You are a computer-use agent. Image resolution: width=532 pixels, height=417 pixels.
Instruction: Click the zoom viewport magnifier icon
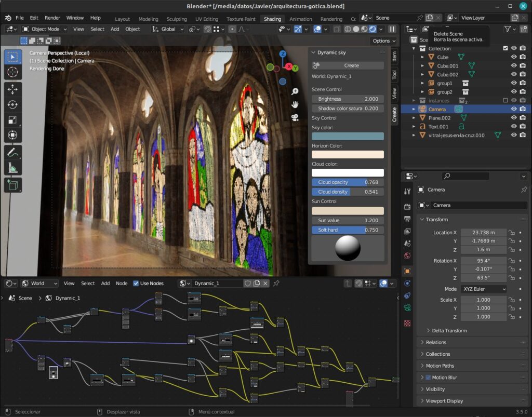(295, 91)
